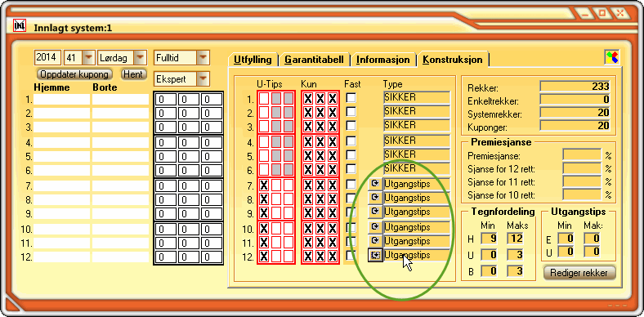644x317 pixels.
Task: Click the rotate icon beside row 9 Utgangstips
Action: coord(374,211)
